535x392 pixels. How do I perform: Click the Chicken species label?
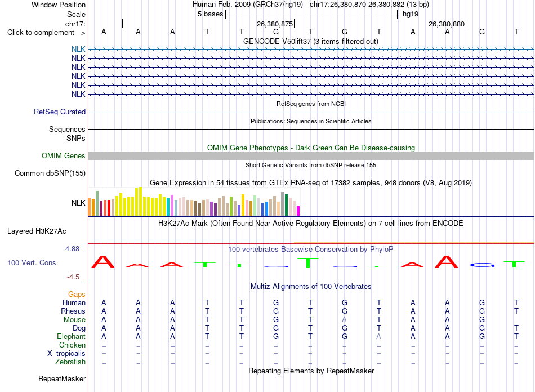pos(72,345)
